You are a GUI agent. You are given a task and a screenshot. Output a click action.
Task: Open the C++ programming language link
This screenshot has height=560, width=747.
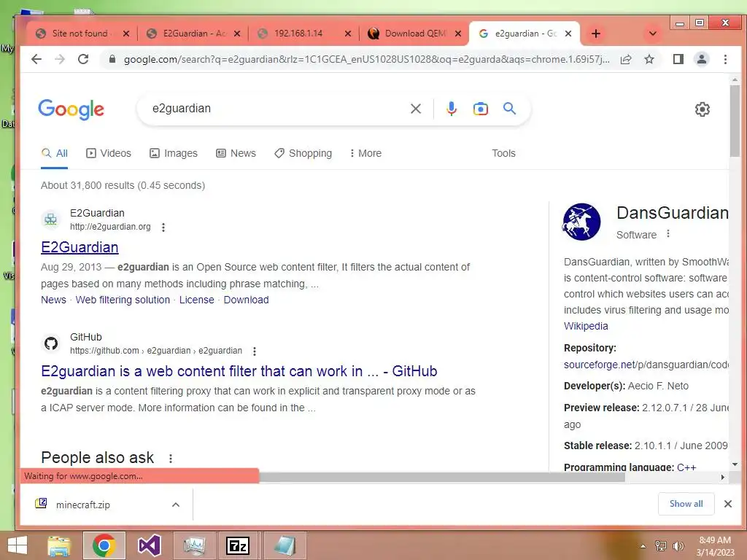click(686, 467)
